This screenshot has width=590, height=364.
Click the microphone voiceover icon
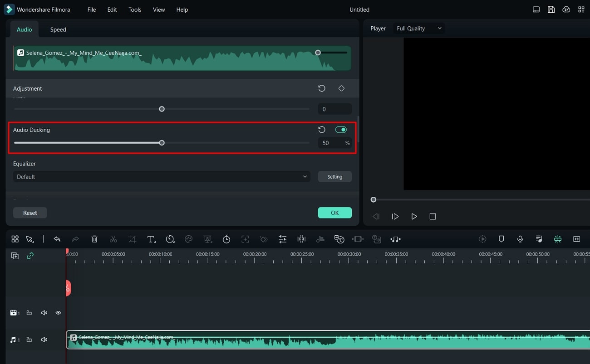(x=520, y=239)
